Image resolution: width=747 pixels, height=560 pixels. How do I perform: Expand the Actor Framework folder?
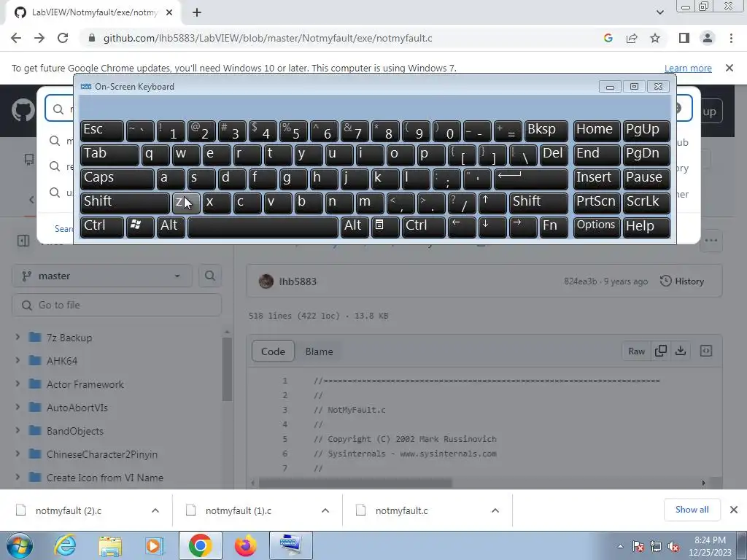[x=18, y=384]
